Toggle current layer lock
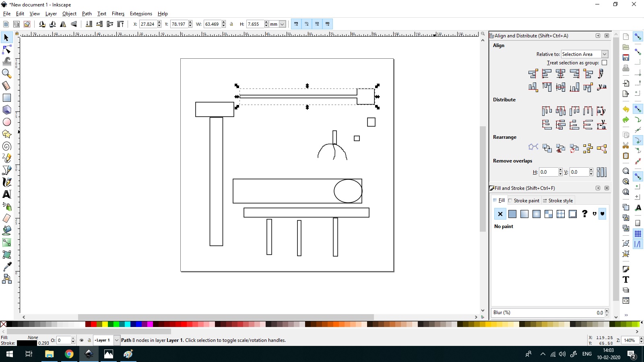644x362 pixels. (x=89, y=340)
